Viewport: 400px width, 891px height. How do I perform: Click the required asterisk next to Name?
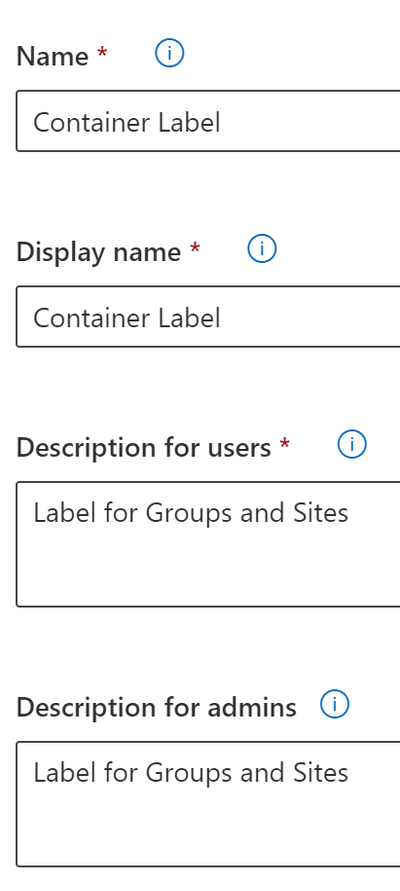point(102,53)
